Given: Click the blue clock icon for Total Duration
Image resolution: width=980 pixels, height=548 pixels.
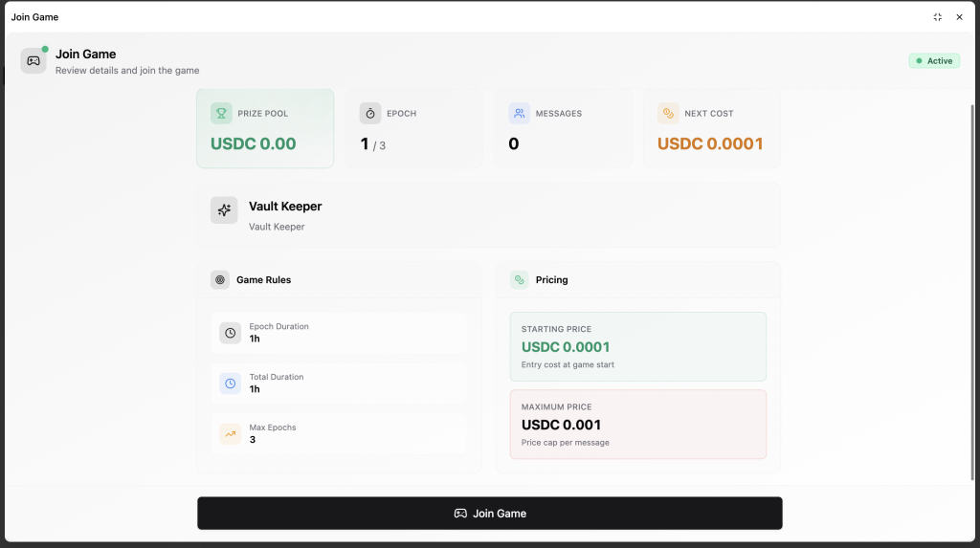Looking at the screenshot, I should (230, 384).
